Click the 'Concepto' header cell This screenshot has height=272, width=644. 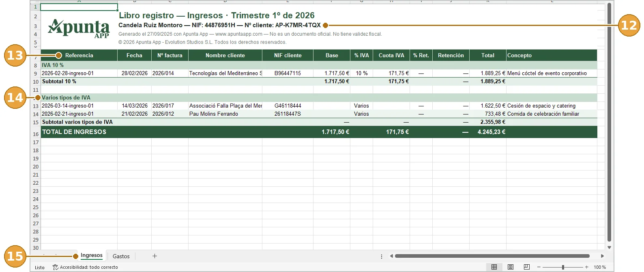pos(552,55)
